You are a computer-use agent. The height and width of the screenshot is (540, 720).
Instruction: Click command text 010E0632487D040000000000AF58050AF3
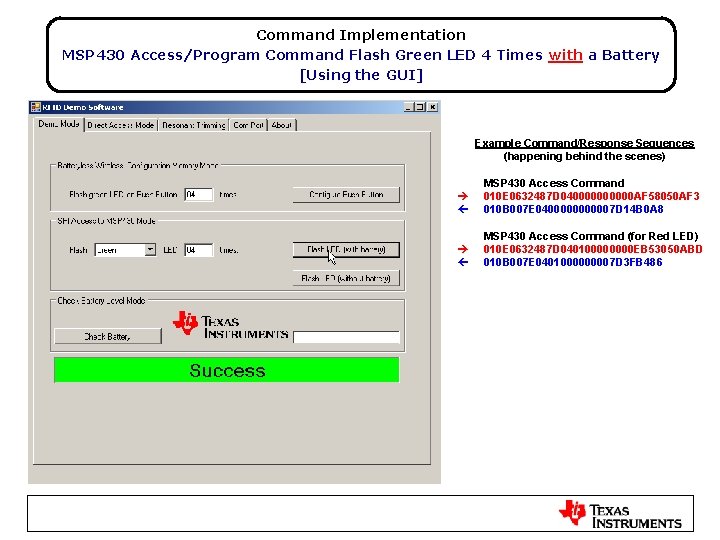click(x=591, y=196)
